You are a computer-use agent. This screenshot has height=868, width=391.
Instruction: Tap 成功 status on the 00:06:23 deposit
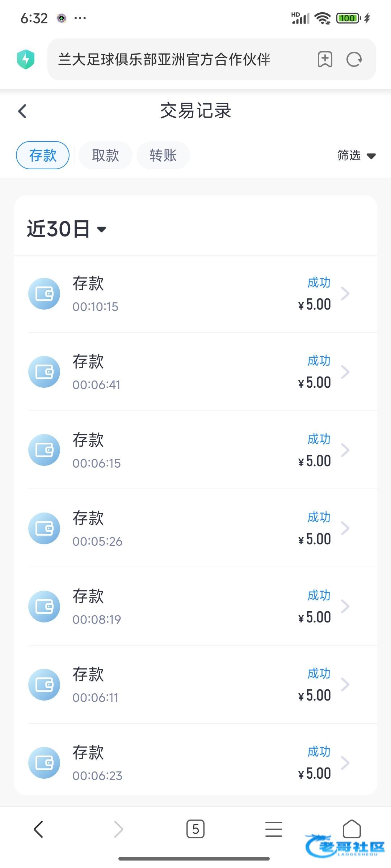tap(319, 752)
